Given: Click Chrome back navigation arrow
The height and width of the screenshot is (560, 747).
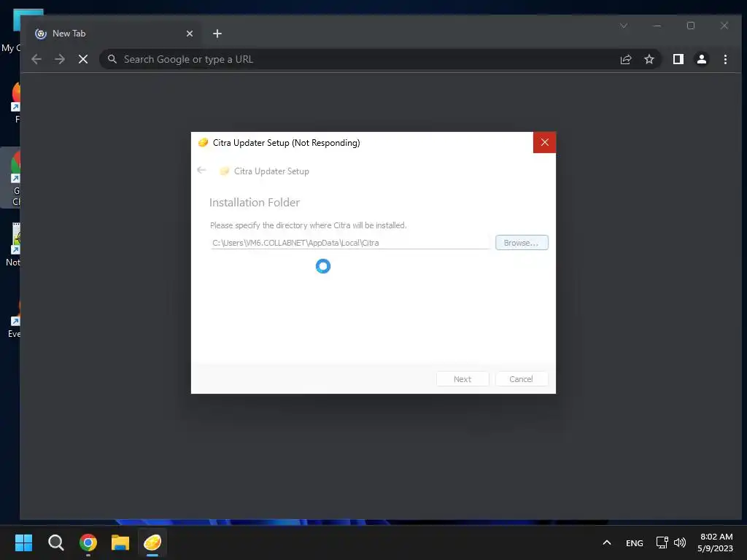Looking at the screenshot, I should tap(36, 59).
